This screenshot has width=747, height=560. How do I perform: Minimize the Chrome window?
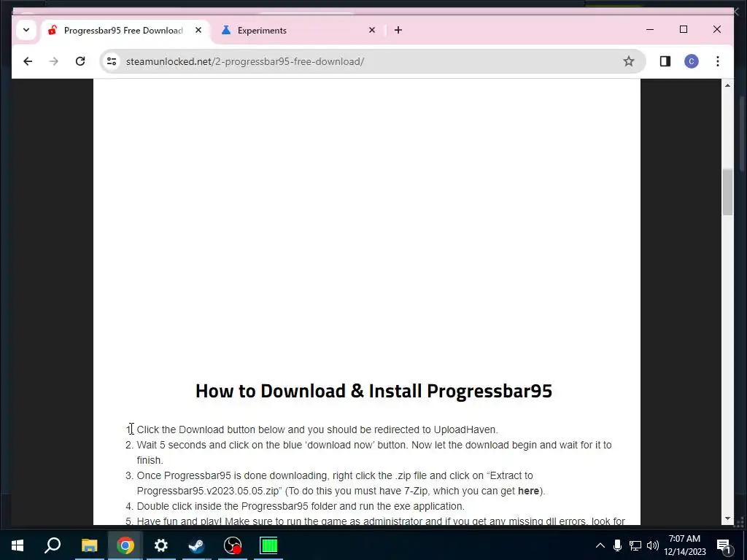(650, 29)
